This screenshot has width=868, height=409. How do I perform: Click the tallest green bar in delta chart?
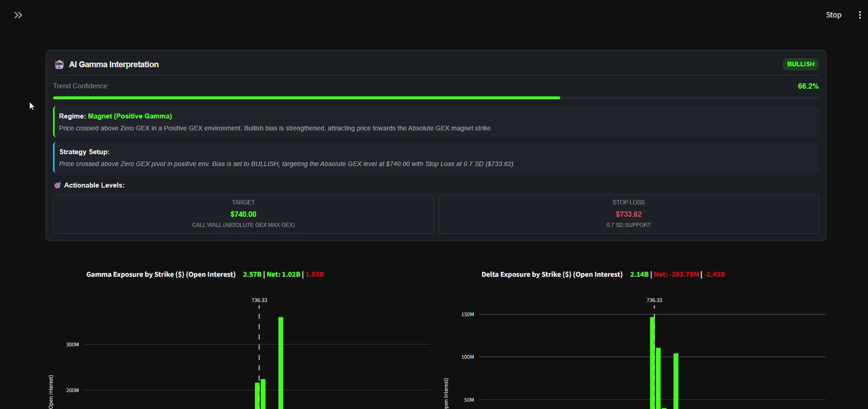652,363
